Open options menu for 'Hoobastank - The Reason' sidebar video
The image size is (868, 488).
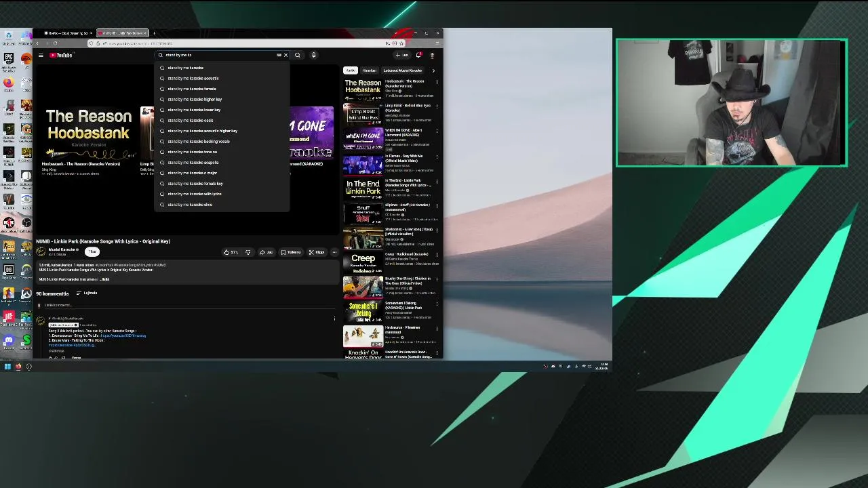[437, 82]
